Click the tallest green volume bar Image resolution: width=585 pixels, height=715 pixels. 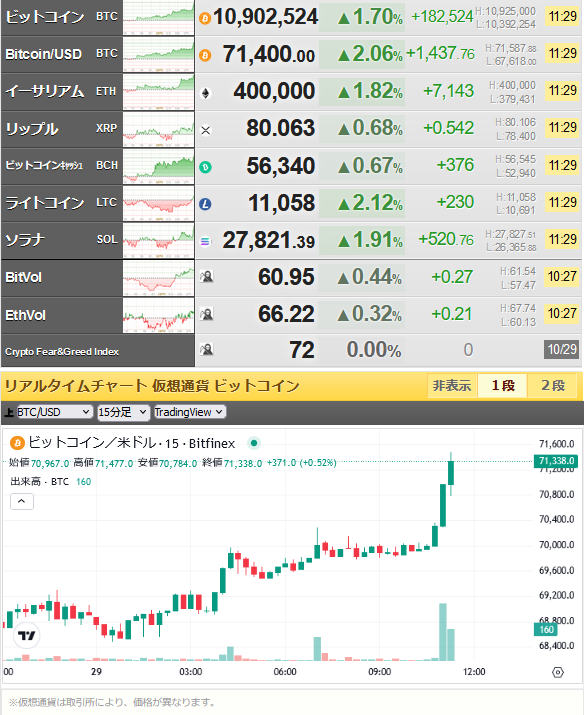click(x=443, y=632)
